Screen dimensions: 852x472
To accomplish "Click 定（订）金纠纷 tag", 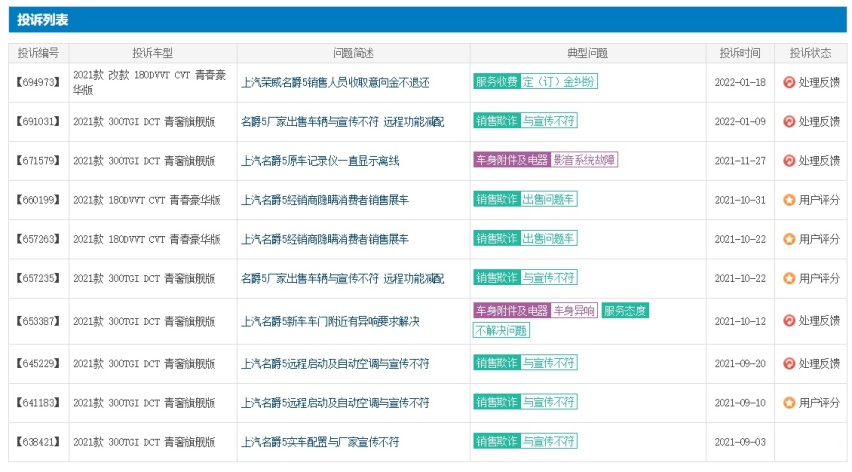I will point(559,81).
